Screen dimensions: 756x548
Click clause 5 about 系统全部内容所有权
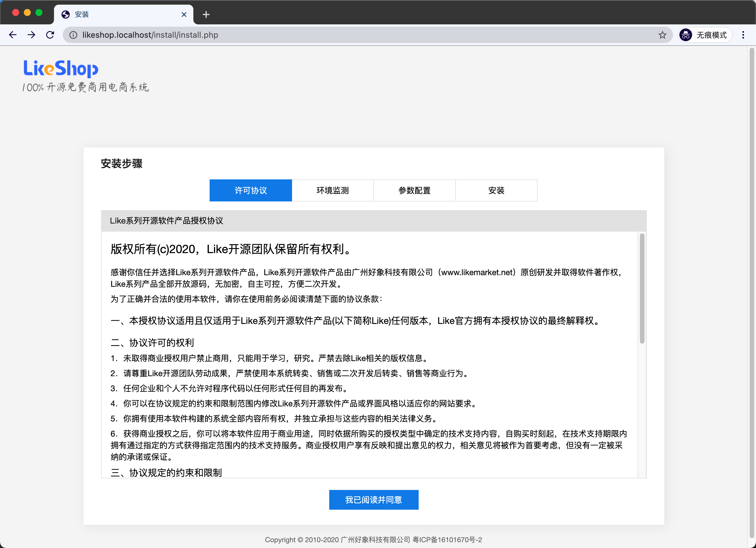pyautogui.click(x=274, y=419)
